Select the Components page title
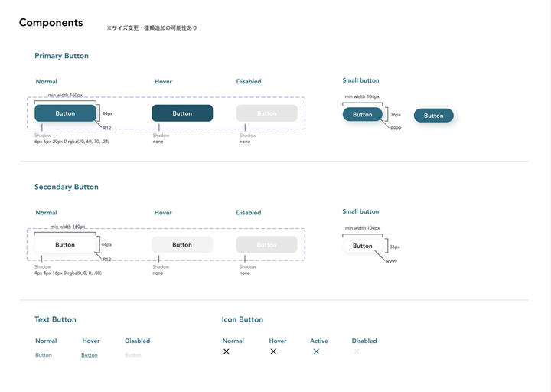Image resolution: width=551 pixels, height=392 pixels. (51, 22)
